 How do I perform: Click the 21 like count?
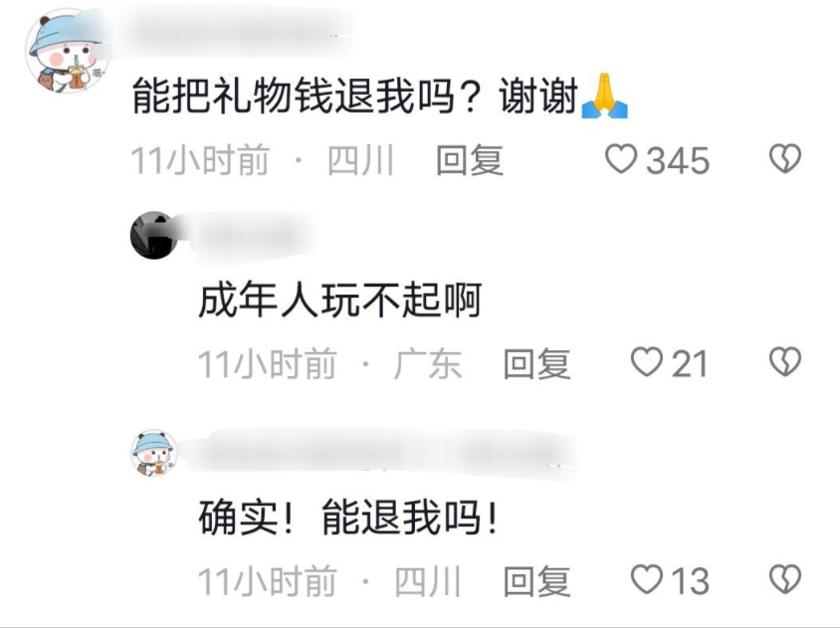[690, 363]
